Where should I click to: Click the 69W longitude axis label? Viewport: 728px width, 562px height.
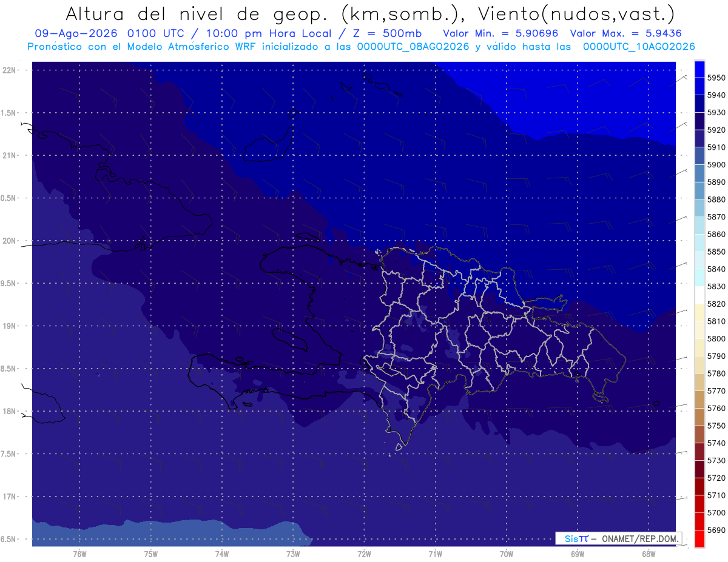click(577, 554)
